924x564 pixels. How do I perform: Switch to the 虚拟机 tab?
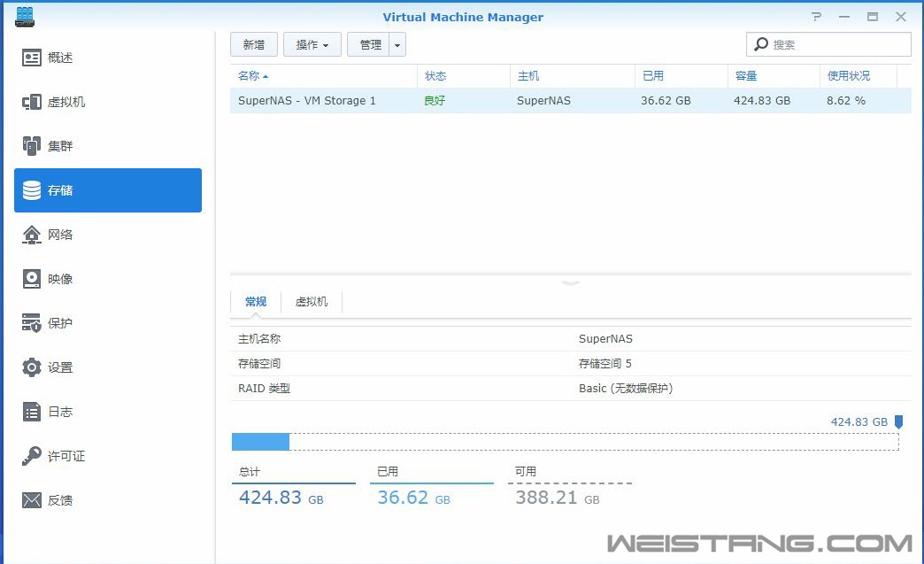(312, 301)
